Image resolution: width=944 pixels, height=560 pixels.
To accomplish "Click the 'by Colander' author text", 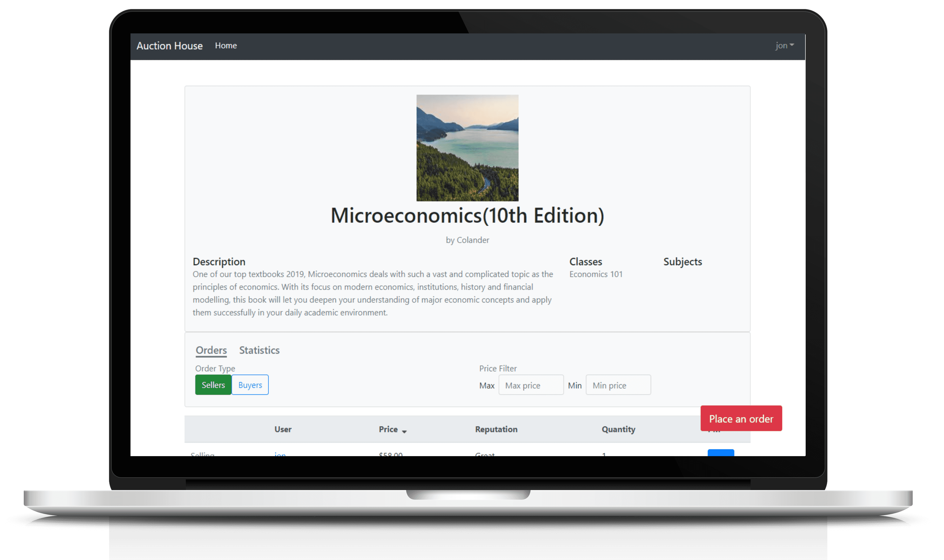I will 467,240.
